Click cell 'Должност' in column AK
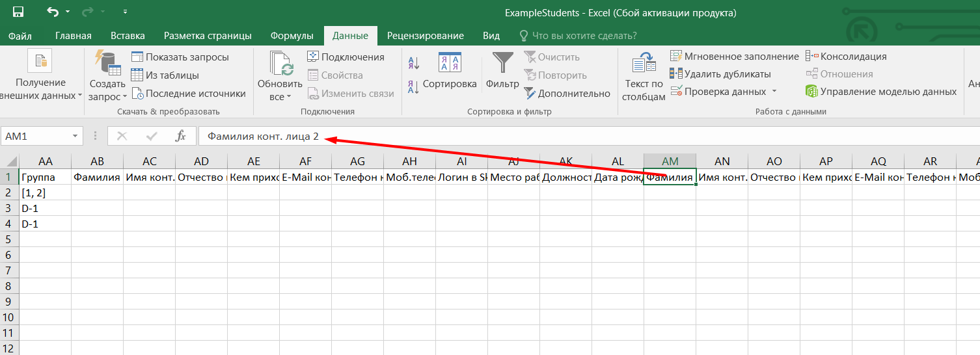 (x=565, y=177)
